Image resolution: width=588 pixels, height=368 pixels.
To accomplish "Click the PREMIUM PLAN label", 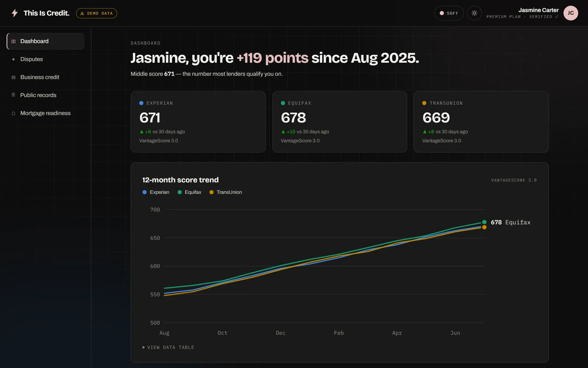I will [503, 17].
